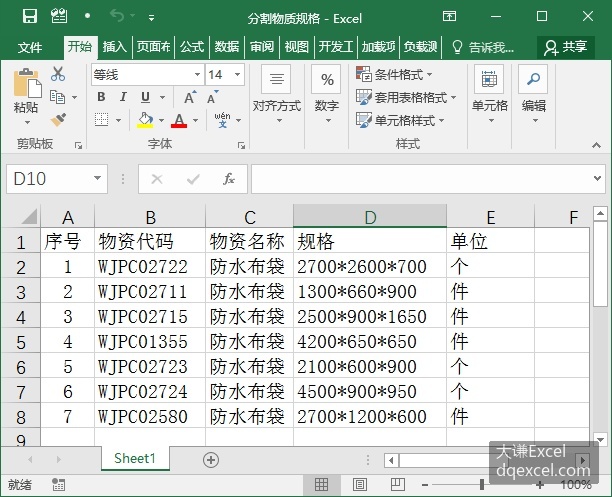Toggle Bold formatting
Viewport: 612px width, 497px height.
[101, 97]
